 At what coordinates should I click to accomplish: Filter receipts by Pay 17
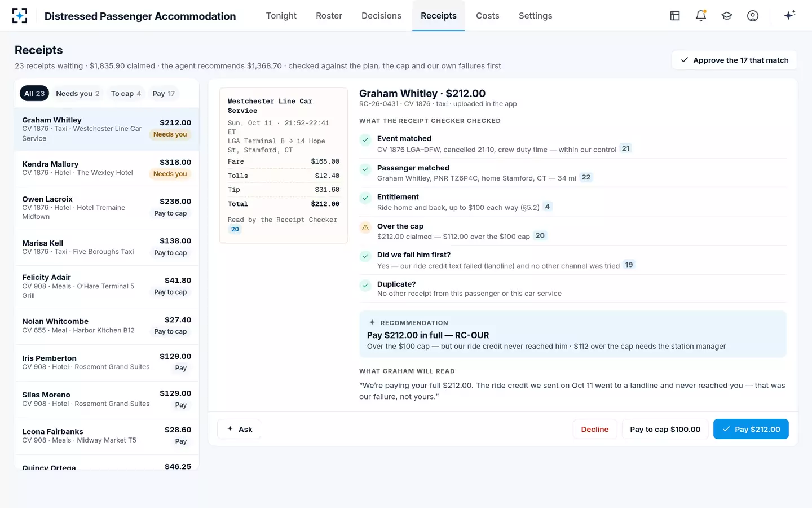164,93
